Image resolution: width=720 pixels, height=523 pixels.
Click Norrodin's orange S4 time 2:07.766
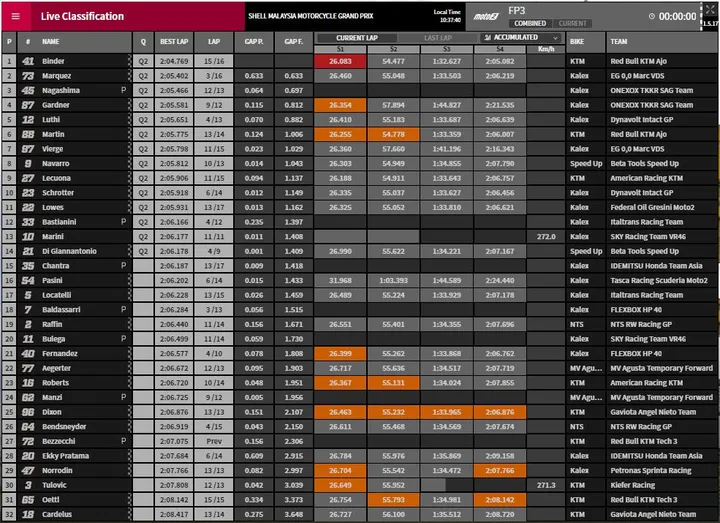[500, 470]
